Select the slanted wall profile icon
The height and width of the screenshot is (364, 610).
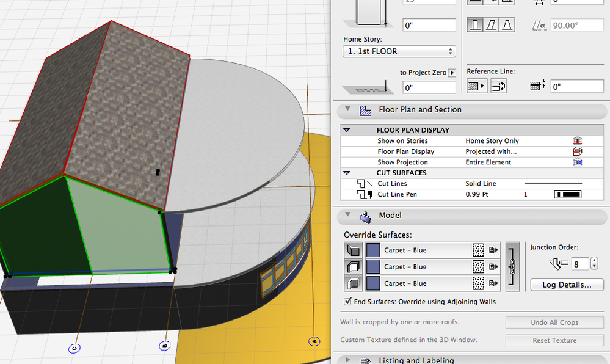pyautogui.click(x=491, y=25)
